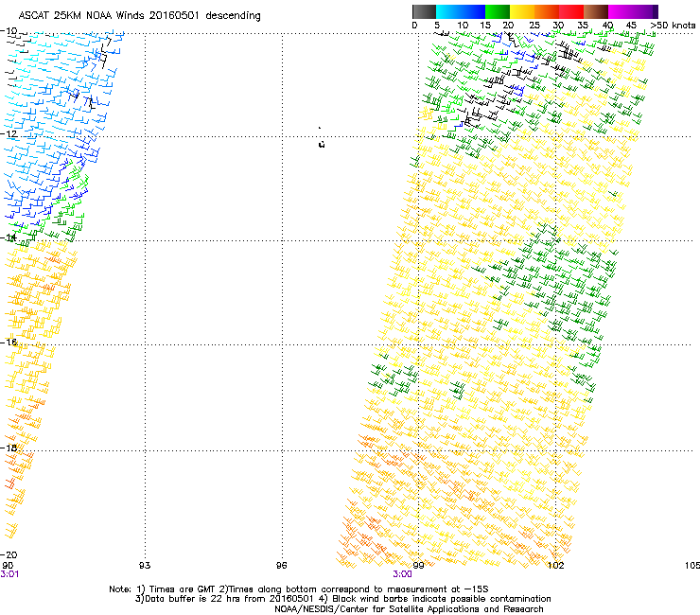The width and height of the screenshot is (700, 615).
Task: Click the purple '3:00' swath time label
Action: click(x=402, y=574)
